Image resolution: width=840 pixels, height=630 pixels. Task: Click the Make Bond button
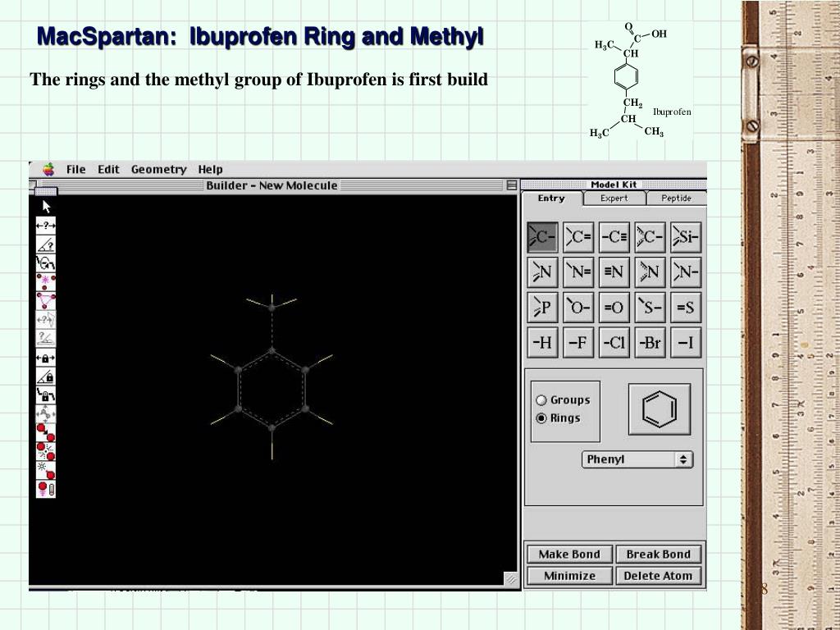(569, 555)
